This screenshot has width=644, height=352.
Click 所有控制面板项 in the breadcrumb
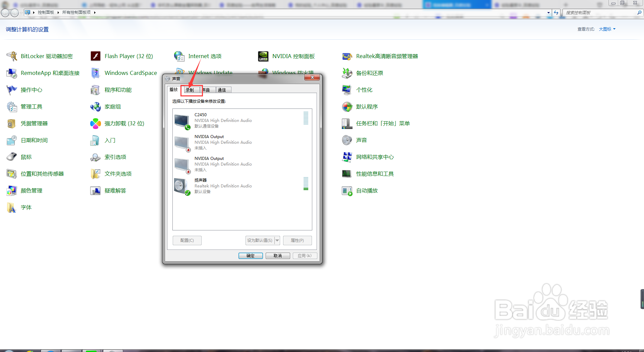click(76, 12)
